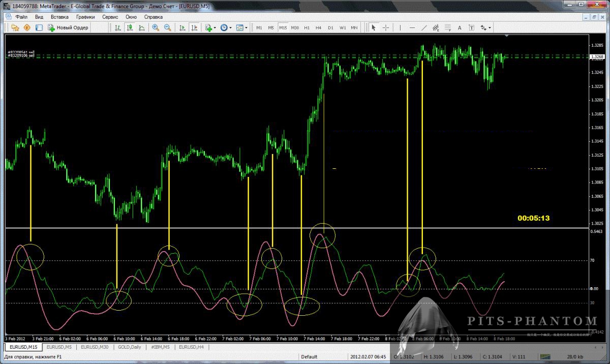610x364 pixels.
Task: Switch to the EURUSD,M30 chart tab
Action: [95, 347]
